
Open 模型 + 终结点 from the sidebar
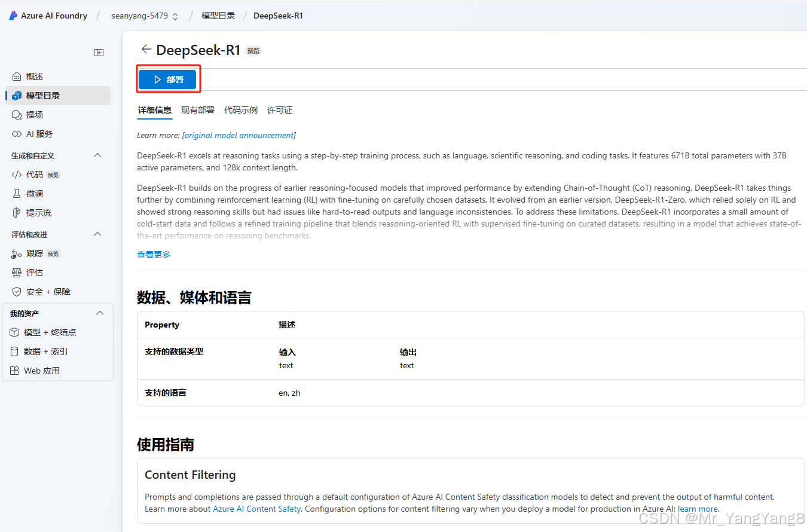[58, 332]
